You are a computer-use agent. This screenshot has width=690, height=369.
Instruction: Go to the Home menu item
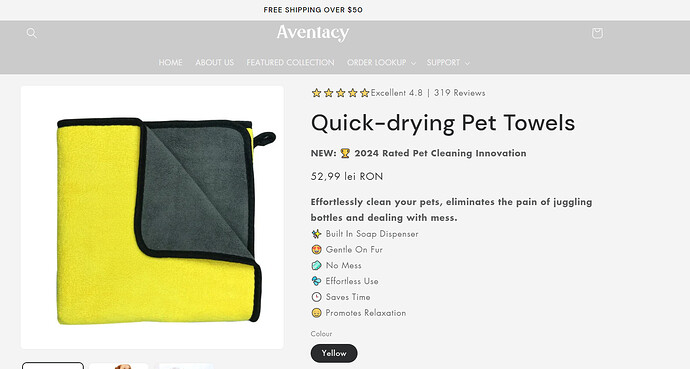[170, 62]
